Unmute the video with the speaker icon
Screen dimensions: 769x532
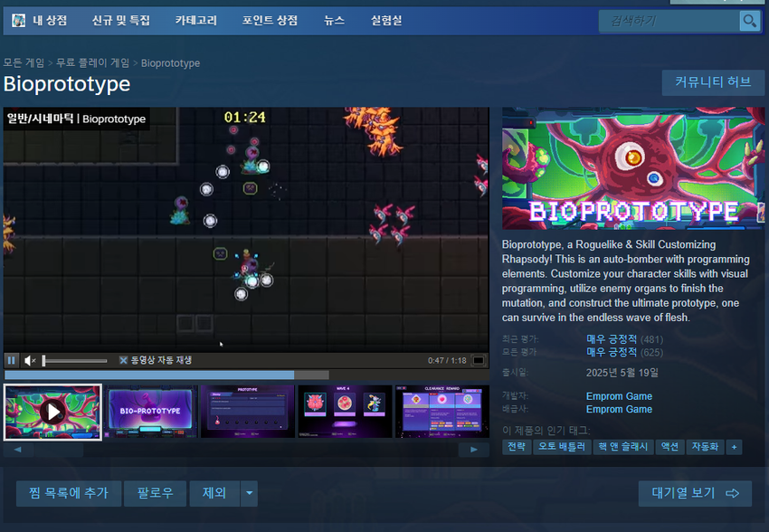click(30, 360)
